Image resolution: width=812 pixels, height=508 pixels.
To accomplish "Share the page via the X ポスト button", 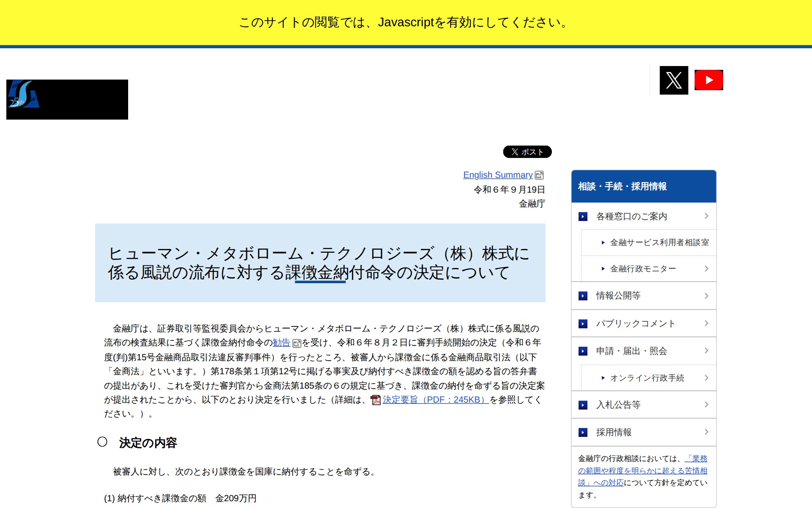I will [527, 152].
